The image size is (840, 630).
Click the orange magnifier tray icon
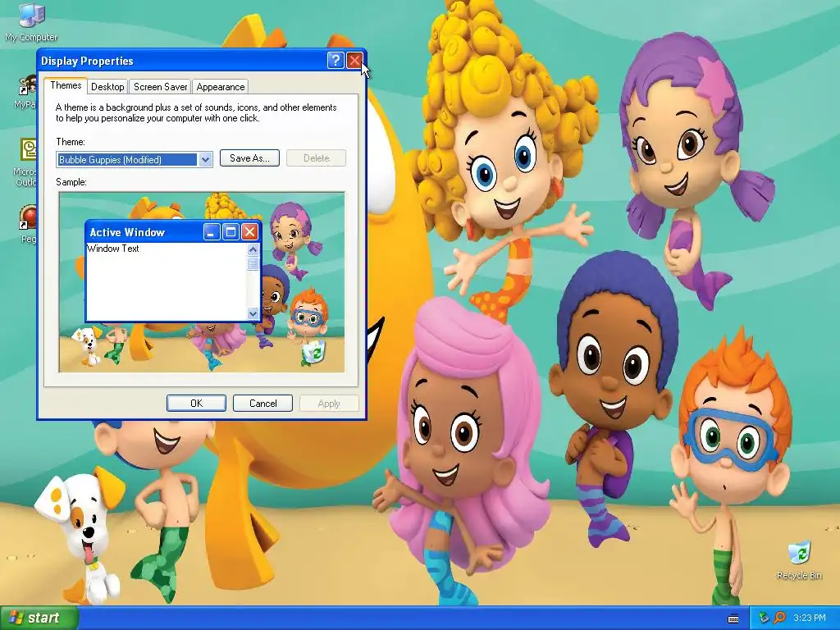779,618
